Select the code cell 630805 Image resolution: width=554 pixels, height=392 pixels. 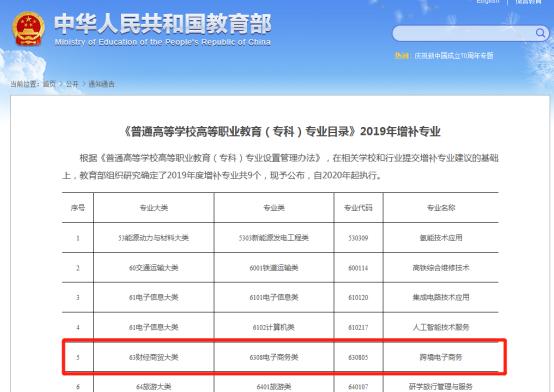click(x=358, y=358)
